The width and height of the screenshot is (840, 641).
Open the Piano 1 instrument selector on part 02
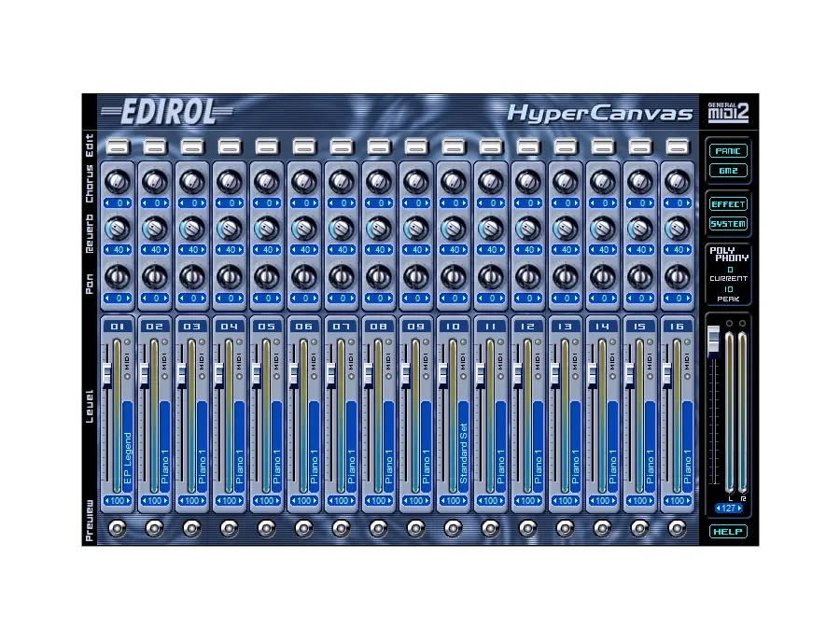[x=164, y=447]
